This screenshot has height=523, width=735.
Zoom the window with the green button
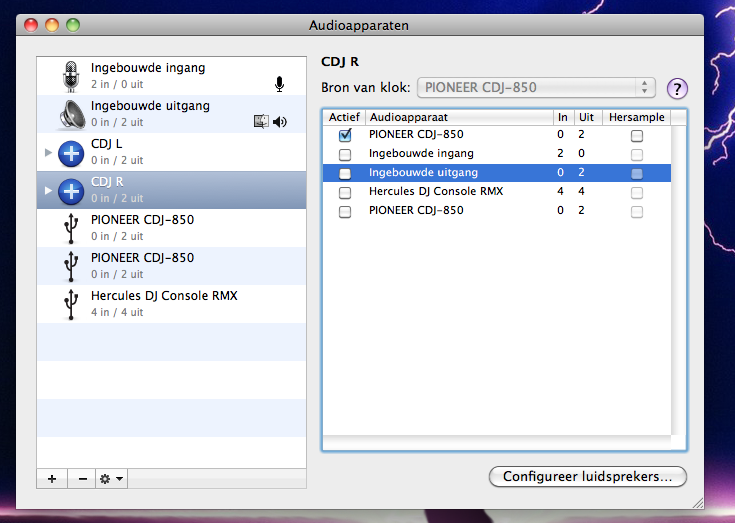[73, 25]
